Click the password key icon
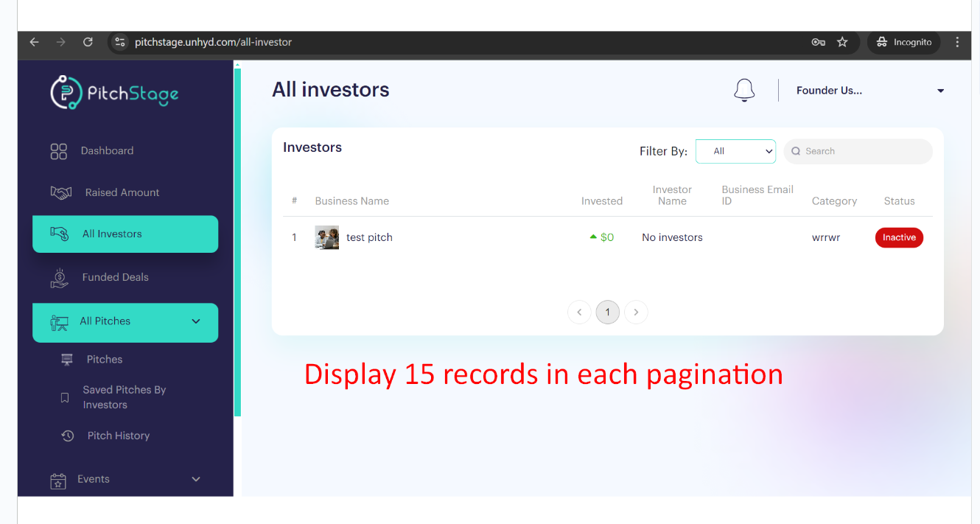980x524 pixels. click(819, 42)
